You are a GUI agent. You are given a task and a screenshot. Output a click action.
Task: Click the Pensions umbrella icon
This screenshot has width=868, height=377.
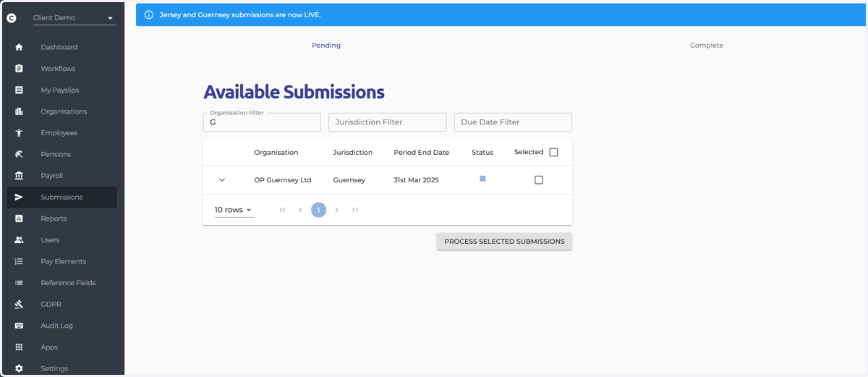pos(19,154)
